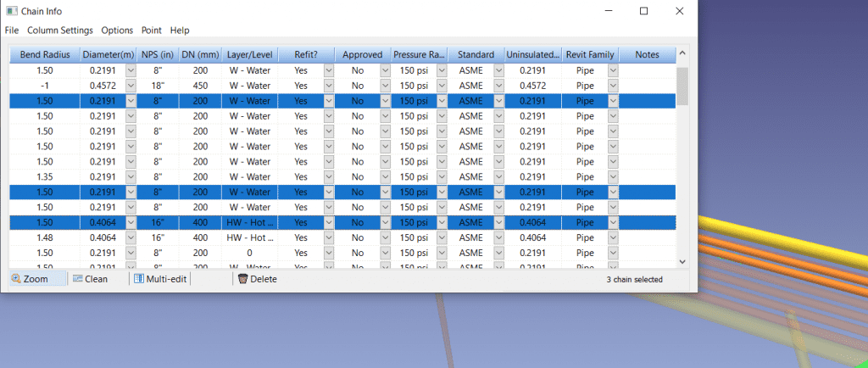Expand Pressure Rating dropdown in the 18" row
Viewport: 868px width, 368px height.
(441, 86)
